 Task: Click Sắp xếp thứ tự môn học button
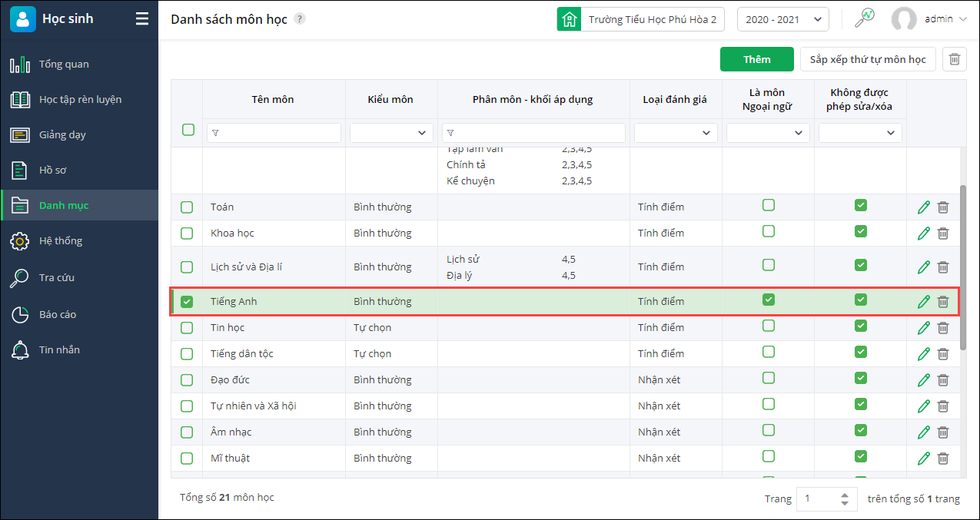[x=868, y=59]
